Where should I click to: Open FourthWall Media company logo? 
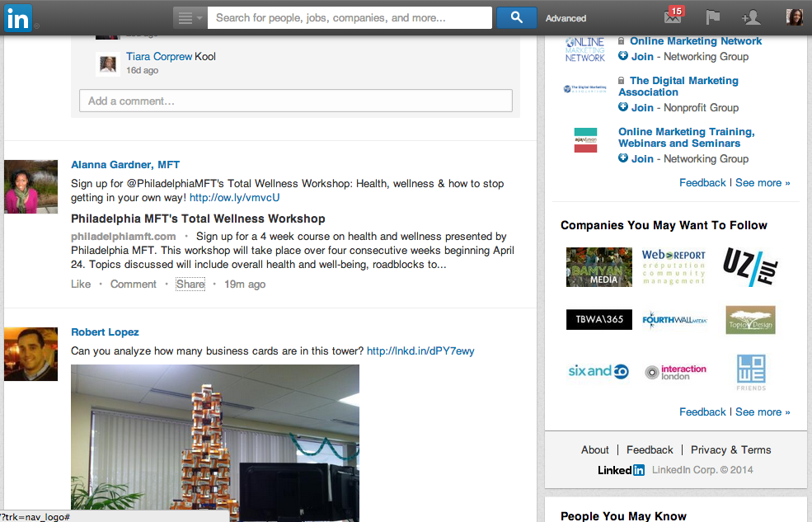[674, 319]
